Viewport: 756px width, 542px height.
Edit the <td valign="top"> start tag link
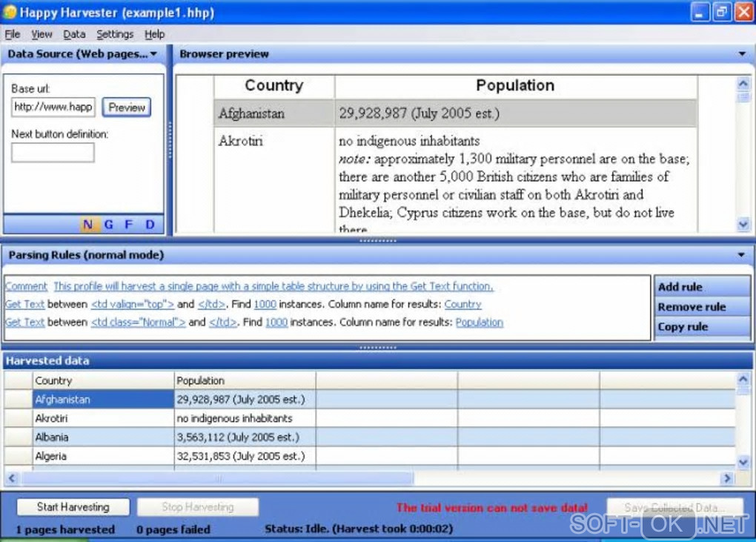click(133, 304)
